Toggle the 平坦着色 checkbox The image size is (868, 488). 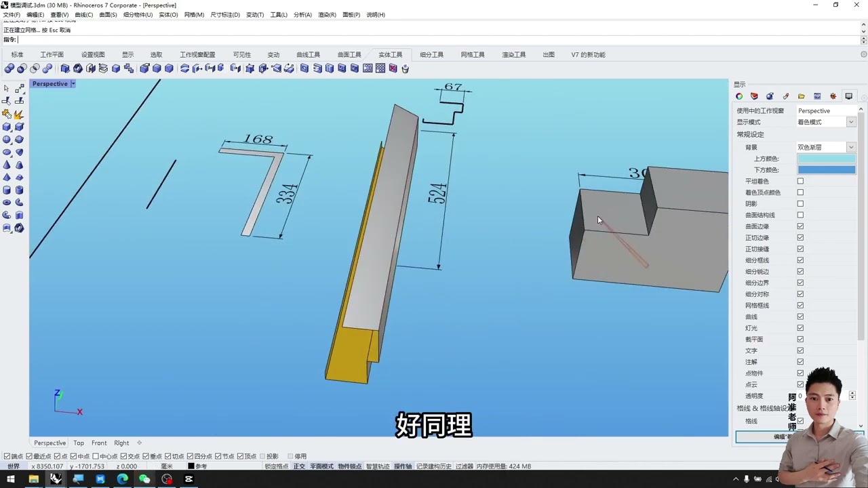[x=800, y=181]
